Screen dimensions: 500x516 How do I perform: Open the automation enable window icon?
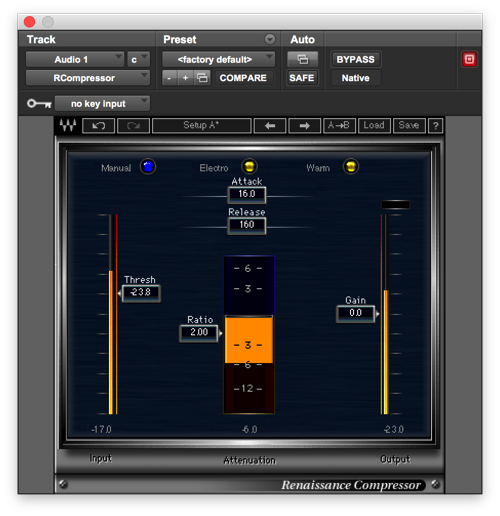point(302,59)
